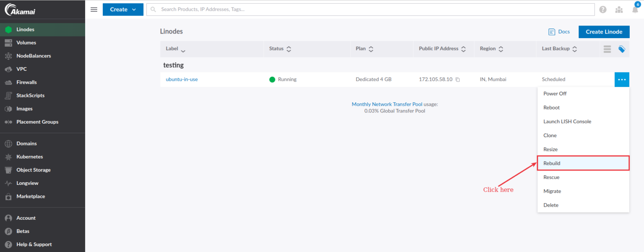Viewport: 644px width, 252px height.
Task: Switch to list display mode icon
Action: (607, 49)
